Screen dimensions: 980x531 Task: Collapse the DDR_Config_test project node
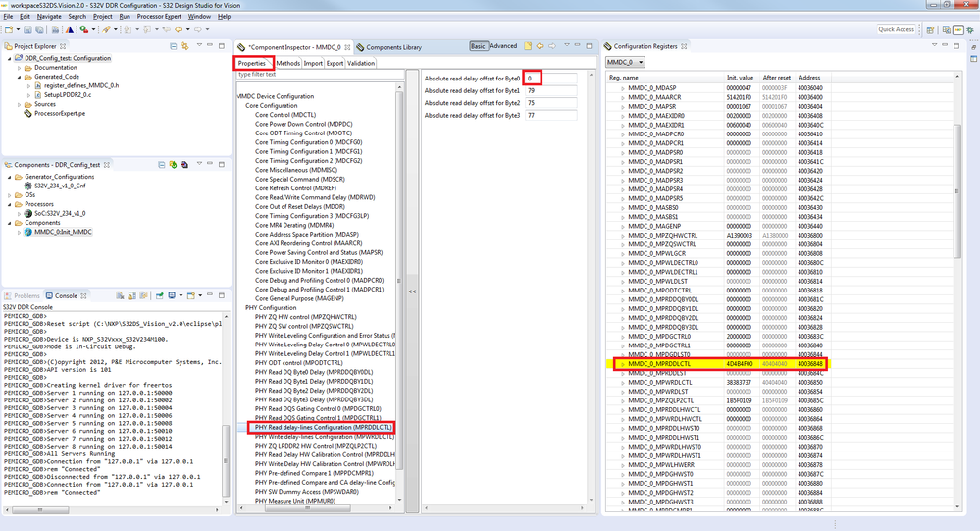(x=10, y=58)
